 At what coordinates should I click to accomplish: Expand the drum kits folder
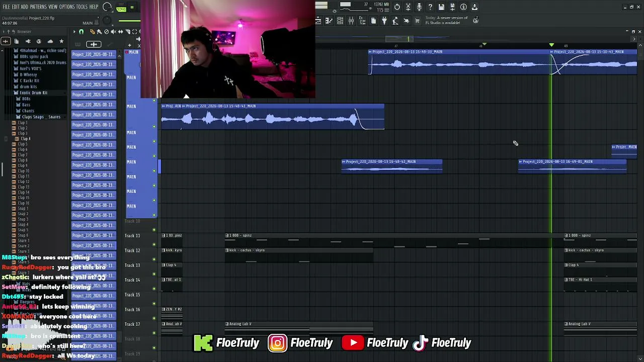pos(28,87)
